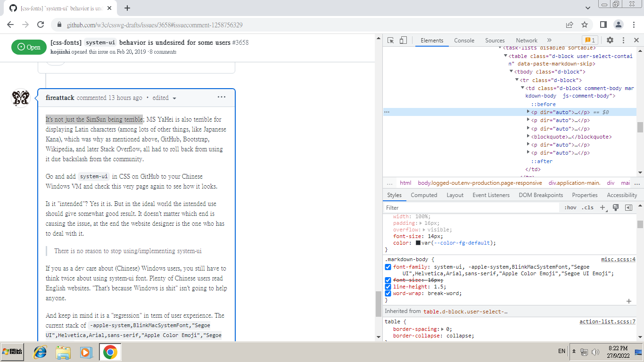The width and height of the screenshot is (644, 362).
Task: Open misc.scss:4 source link
Action: [619, 259]
